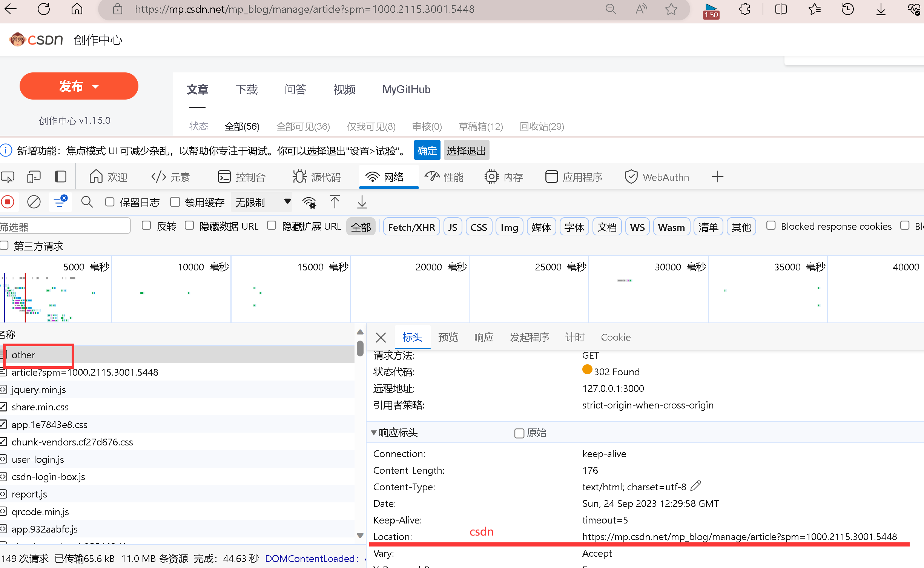Open the 草稿箱(12) drafts filter
The height and width of the screenshot is (568, 924).
480,126
